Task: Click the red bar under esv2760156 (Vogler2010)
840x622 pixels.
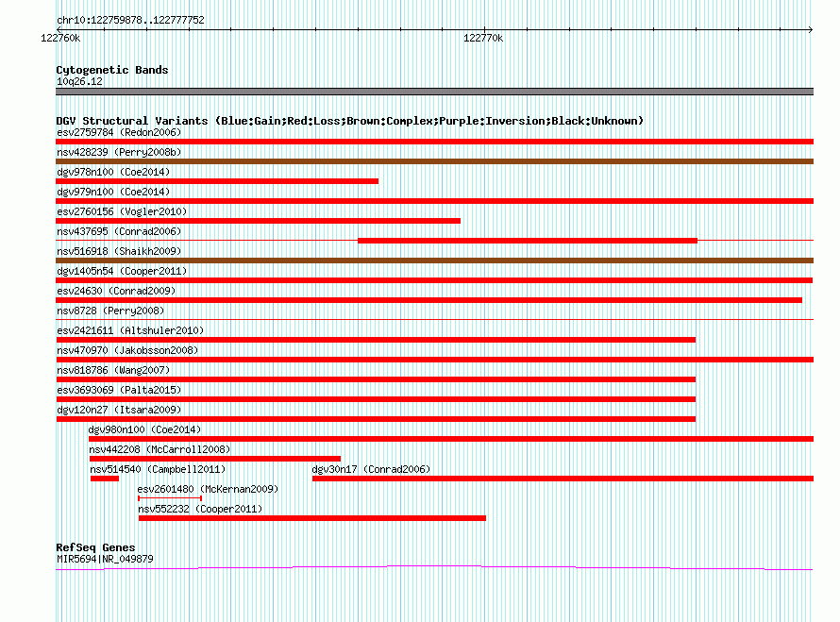Action: click(259, 221)
